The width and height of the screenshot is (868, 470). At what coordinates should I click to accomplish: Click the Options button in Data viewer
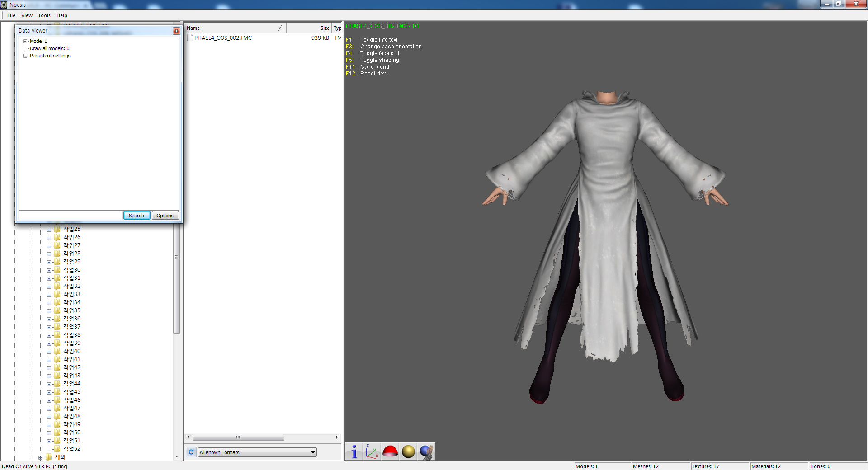click(x=165, y=216)
